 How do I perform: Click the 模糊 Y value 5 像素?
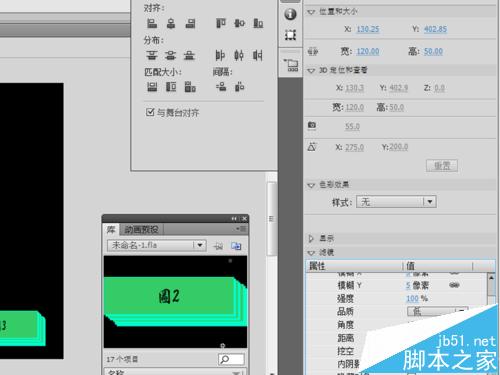click(x=417, y=285)
